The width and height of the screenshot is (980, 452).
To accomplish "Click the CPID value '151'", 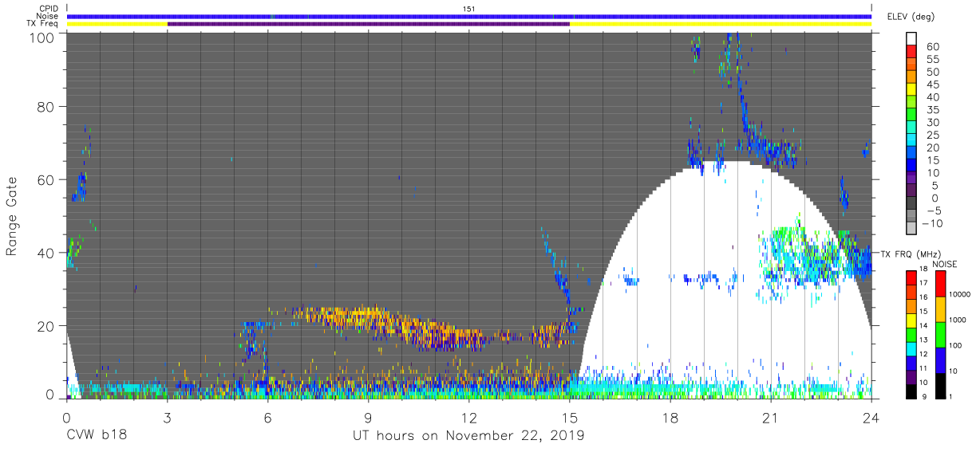I will pos(469,9).
